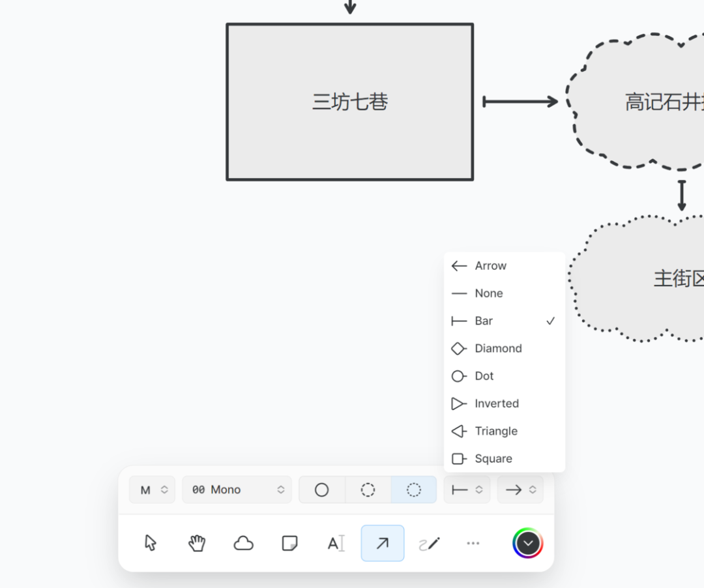
Task: Choose Dot from arrowhead menu
Action: coord(504,375)
